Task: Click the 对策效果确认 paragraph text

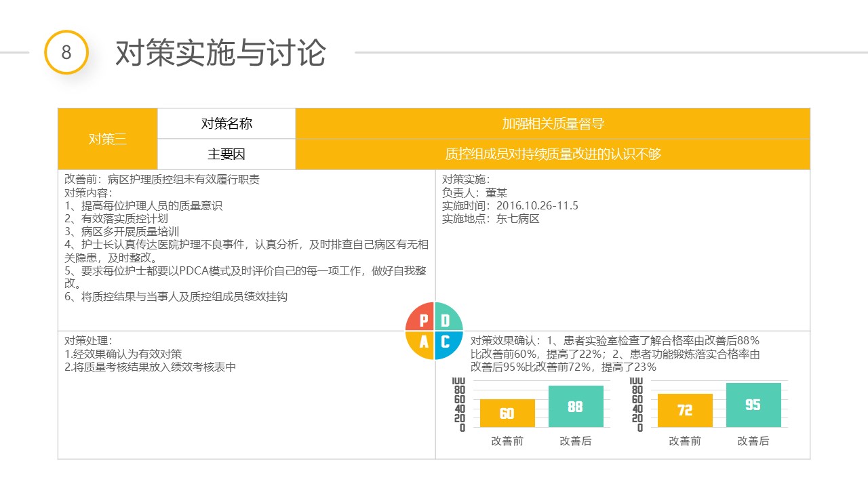Action: (615, 354)
